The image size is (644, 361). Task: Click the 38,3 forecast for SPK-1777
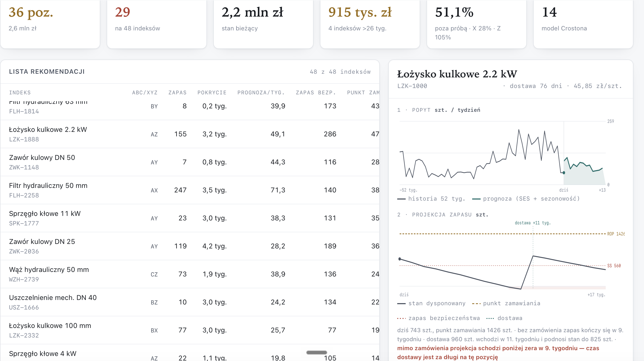pos(278,218)
